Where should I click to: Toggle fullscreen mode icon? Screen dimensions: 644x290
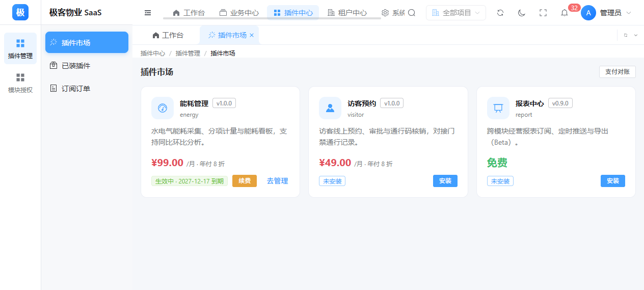tap(543, 13)
